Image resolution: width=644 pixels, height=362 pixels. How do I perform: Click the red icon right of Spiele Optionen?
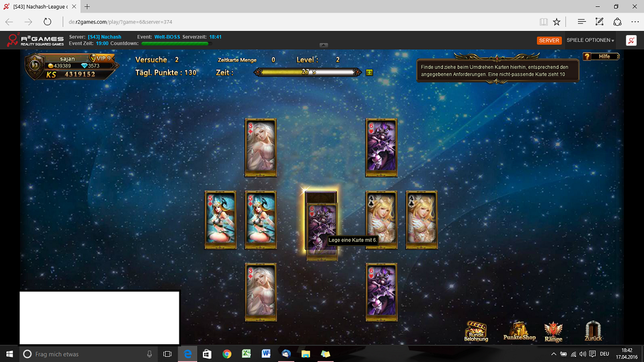point(631,40)
